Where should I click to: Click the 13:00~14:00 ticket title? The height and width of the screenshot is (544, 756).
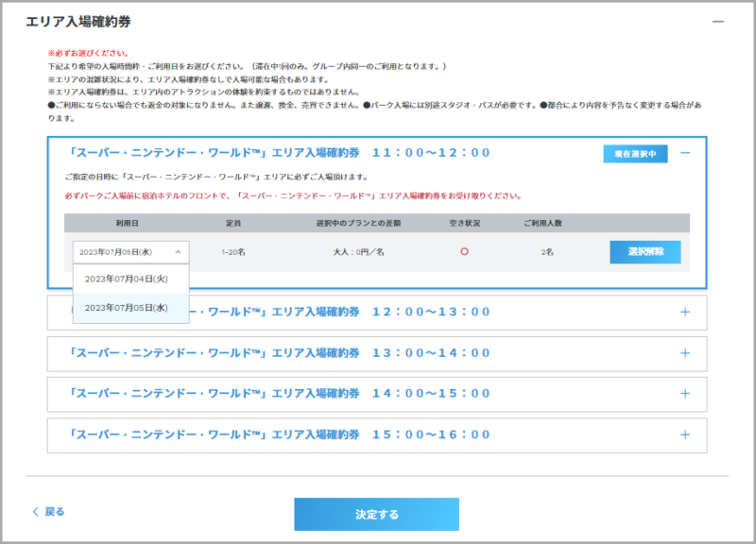point(279,353)
